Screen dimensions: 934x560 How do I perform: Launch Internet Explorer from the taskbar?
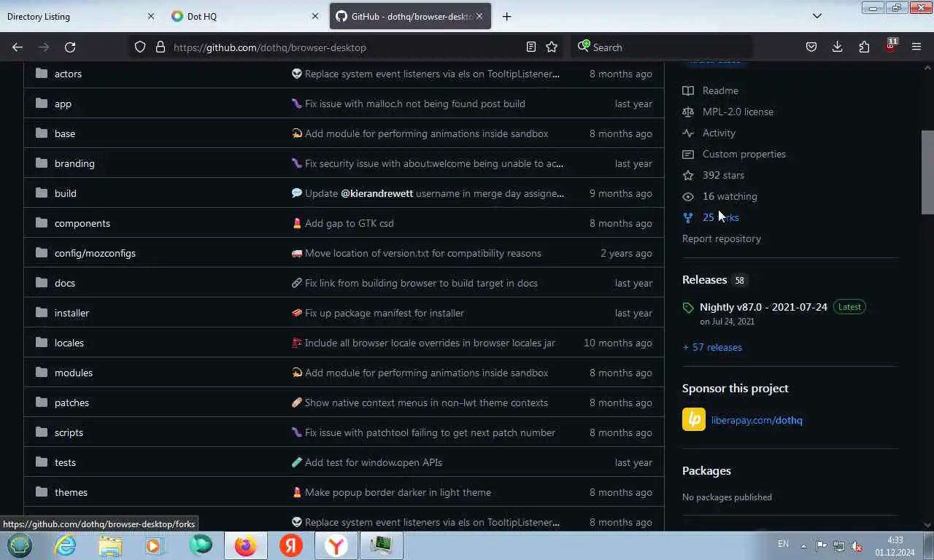[x=66, y=545]
